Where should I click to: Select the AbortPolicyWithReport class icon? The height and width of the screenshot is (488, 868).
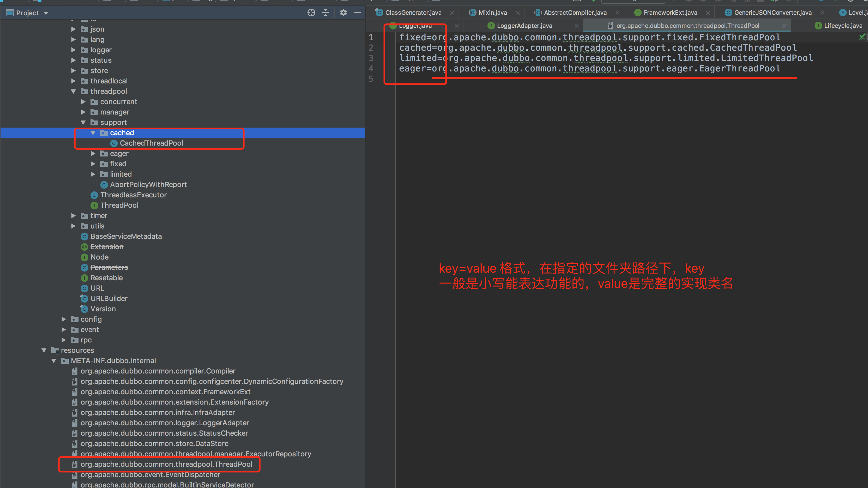point(104,185)
